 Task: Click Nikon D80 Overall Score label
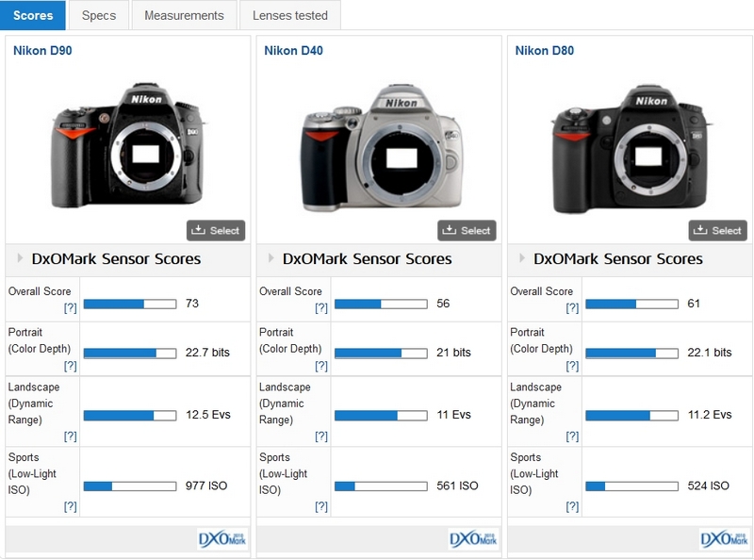541,291
